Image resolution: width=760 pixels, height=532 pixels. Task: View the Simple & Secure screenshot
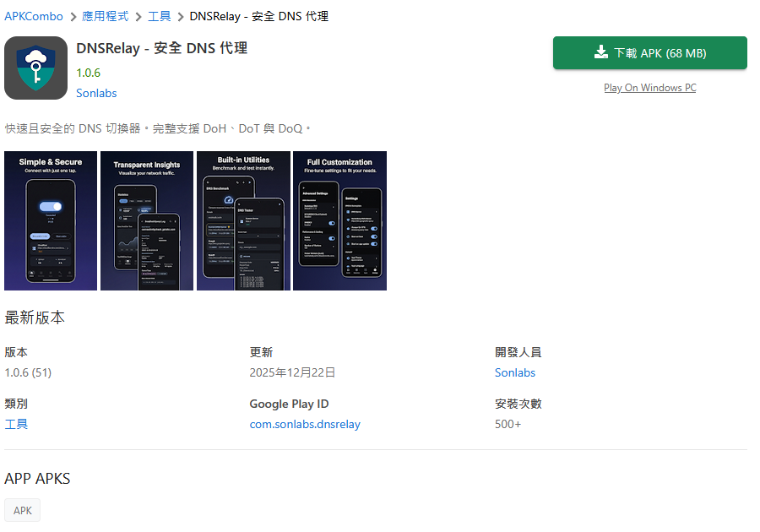(x=51, y=221)
